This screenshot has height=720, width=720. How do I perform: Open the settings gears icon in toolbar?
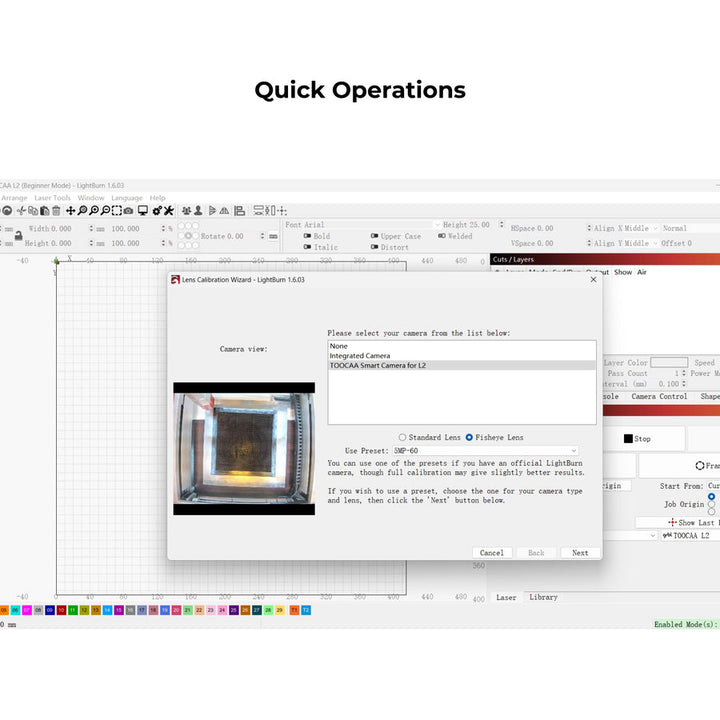[x=157, y=211]
